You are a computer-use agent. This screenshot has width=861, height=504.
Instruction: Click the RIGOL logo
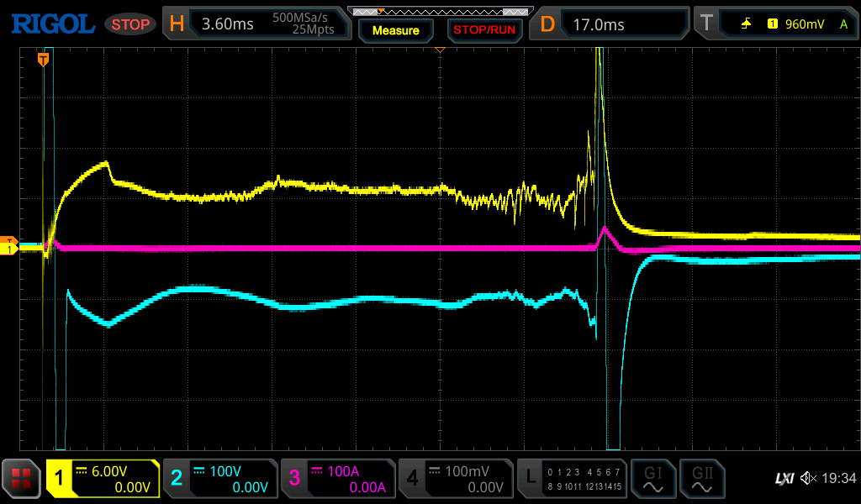pos(52,24)
